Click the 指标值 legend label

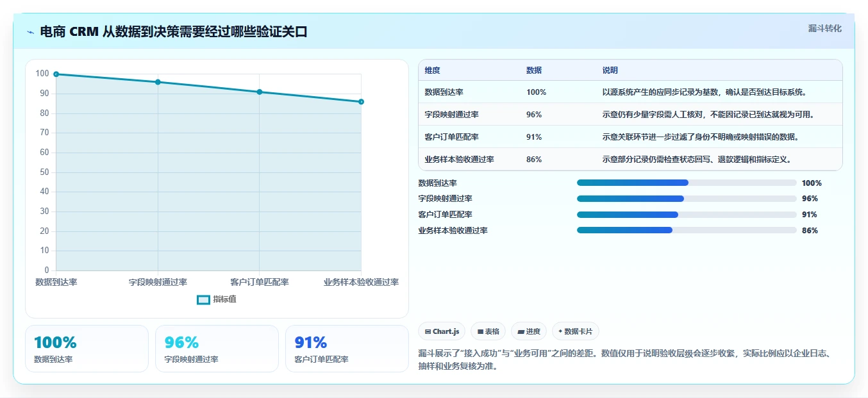[x=224, y=299]
